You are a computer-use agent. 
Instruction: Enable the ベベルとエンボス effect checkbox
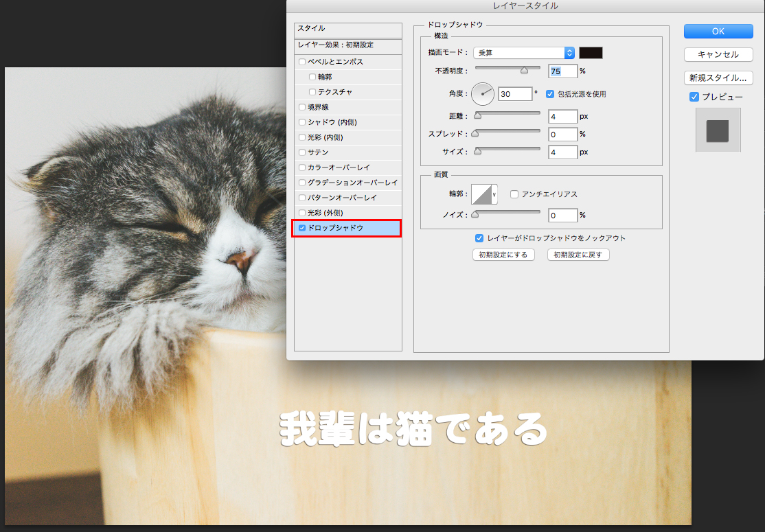[x=302, y=62]
